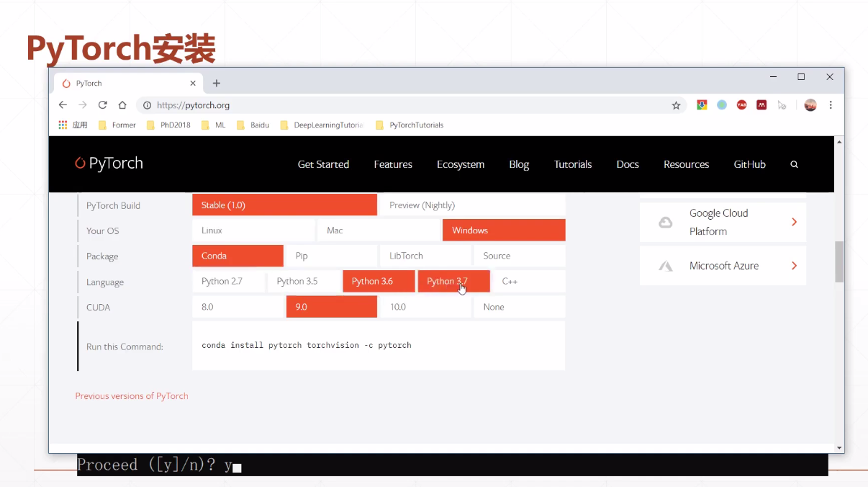The image size is (868, 487).
Task: Select Conda package option
Action: pyautogui.click(x=238, y=256)
